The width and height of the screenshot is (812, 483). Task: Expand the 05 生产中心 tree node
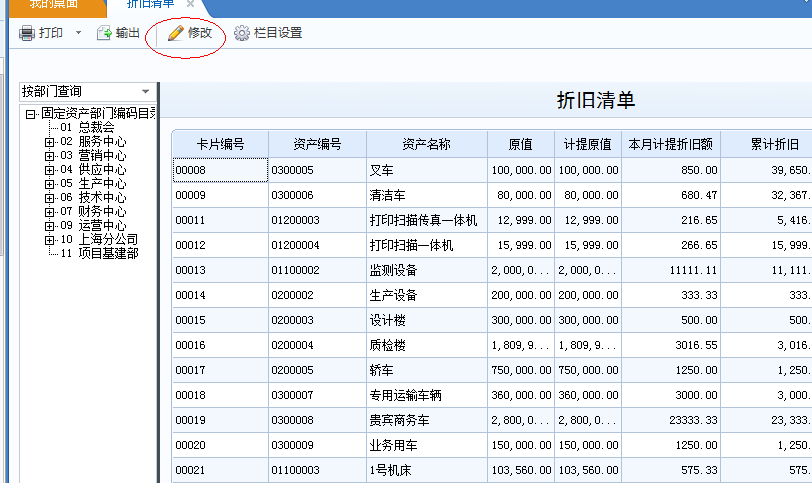[x=49, y=184]
